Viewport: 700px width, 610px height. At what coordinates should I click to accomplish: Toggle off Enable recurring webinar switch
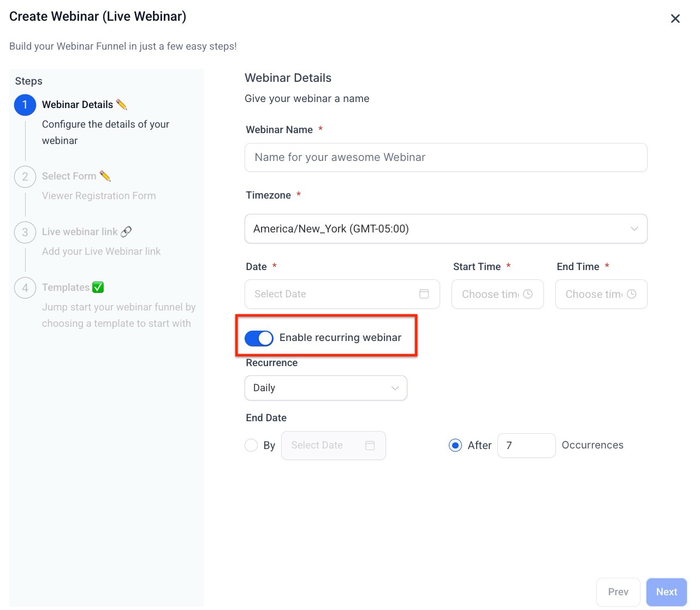pos(259,338)
